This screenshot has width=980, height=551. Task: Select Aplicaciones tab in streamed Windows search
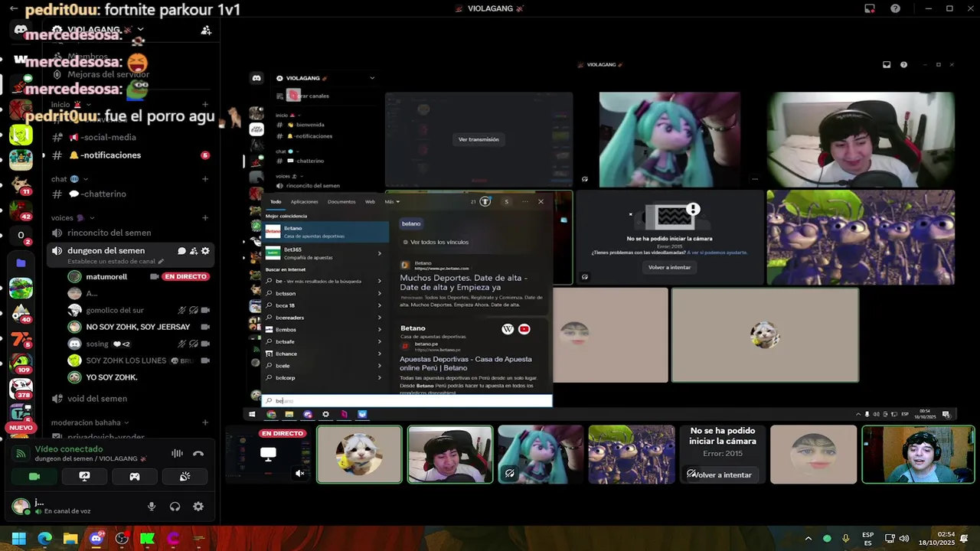coord(304,201)
